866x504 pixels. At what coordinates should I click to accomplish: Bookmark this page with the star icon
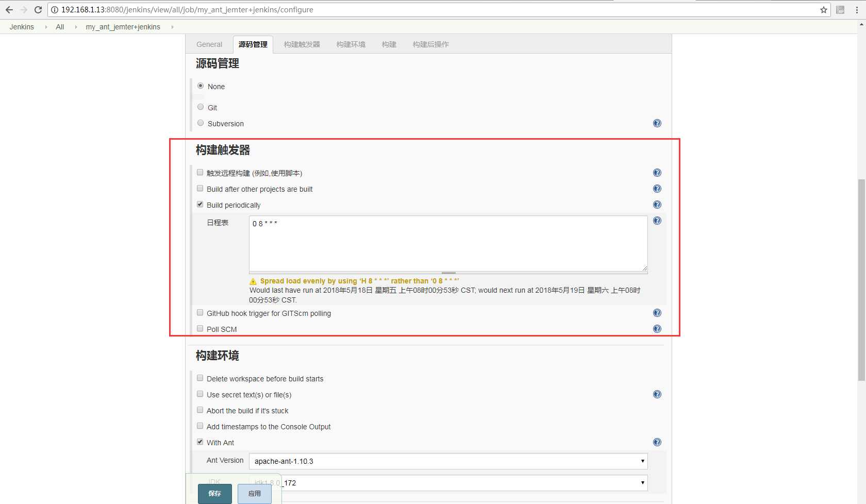(x=824, y=10)
